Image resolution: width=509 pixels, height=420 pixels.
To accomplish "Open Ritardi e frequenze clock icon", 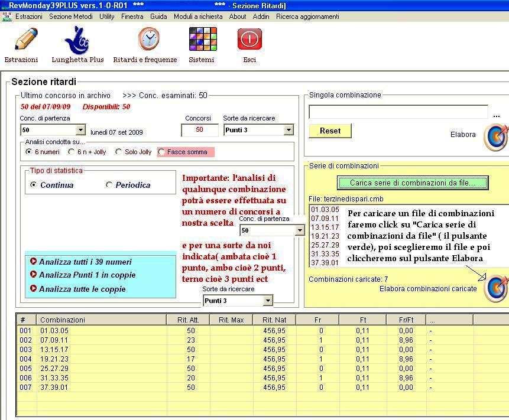I will 148,39.
